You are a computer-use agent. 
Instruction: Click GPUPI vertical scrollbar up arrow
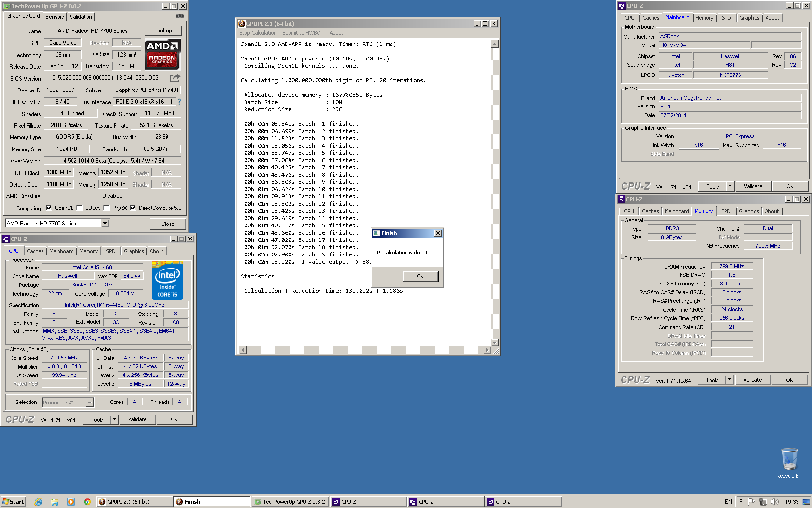pos(494,44)
